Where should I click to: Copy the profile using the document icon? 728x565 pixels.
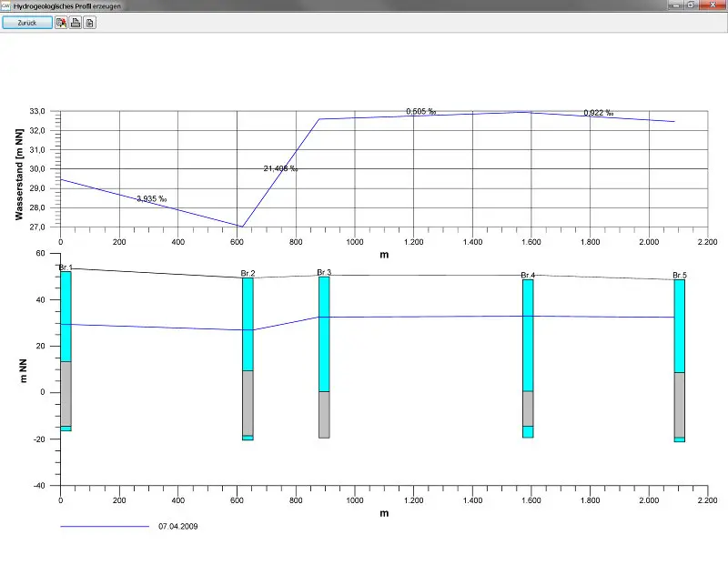point(90,23)
